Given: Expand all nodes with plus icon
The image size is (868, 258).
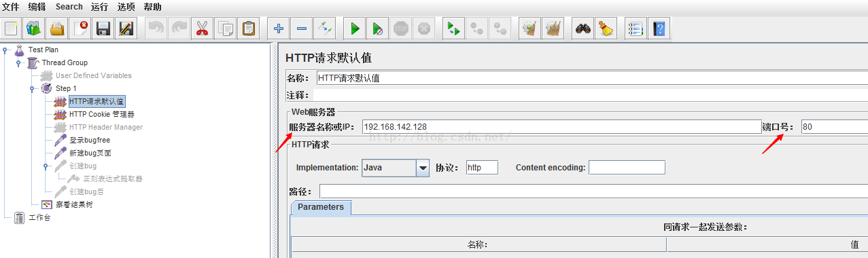Looking at the screenshot, I should point(278,29).
